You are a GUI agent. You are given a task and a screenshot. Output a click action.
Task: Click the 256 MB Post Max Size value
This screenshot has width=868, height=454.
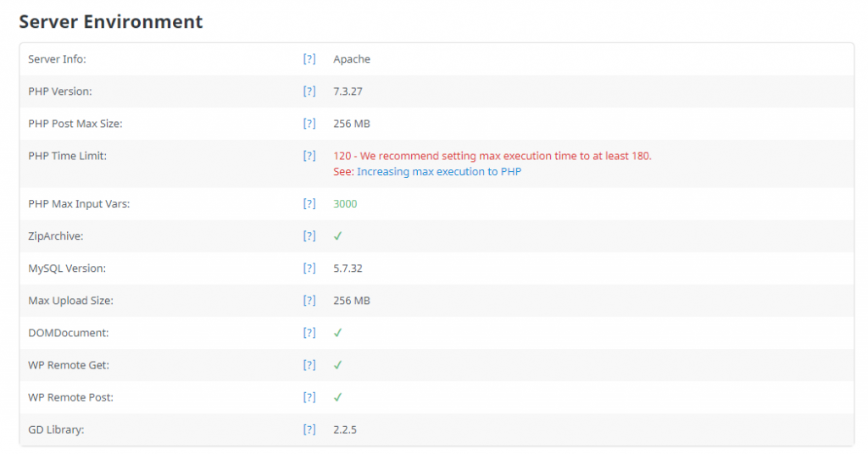tap(352, 124)
